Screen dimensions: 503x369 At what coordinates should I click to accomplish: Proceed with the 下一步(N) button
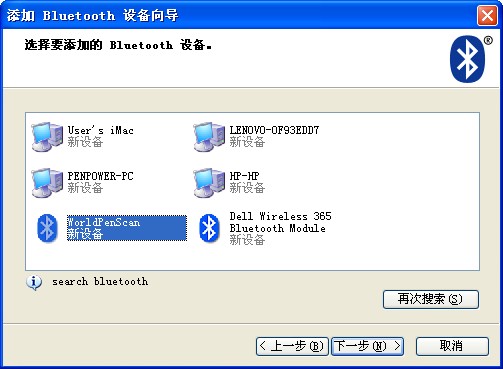[367, 346]
